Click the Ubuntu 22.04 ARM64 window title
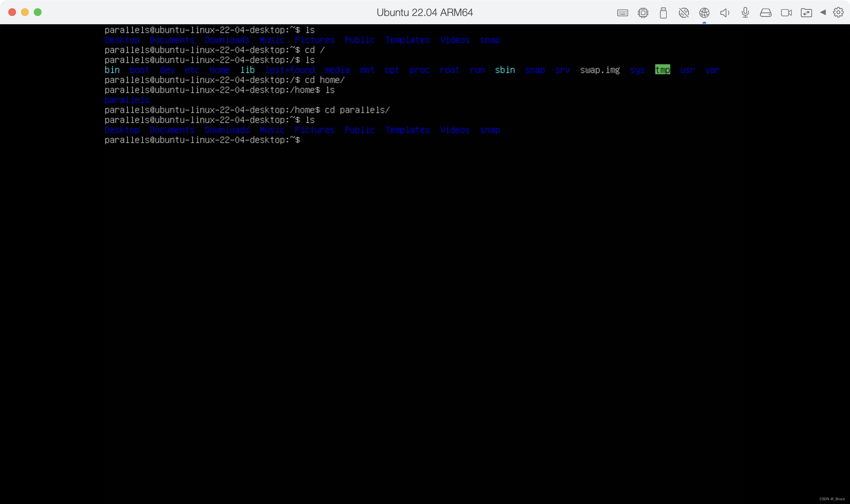This screenshot has height=504, width=850. tap(424, 12)
